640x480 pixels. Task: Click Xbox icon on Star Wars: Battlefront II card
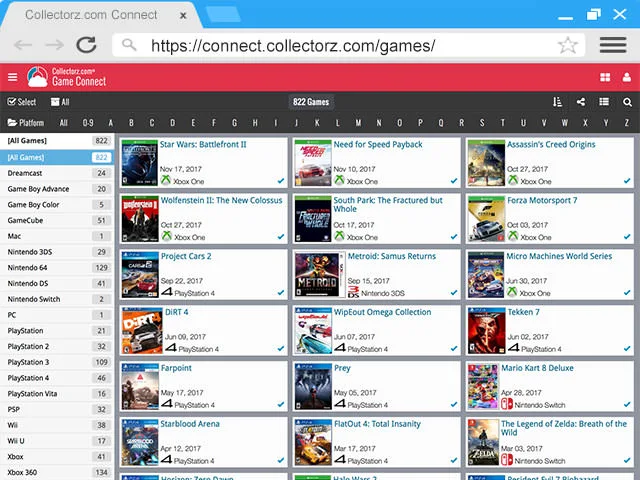[x=166, y=180]
